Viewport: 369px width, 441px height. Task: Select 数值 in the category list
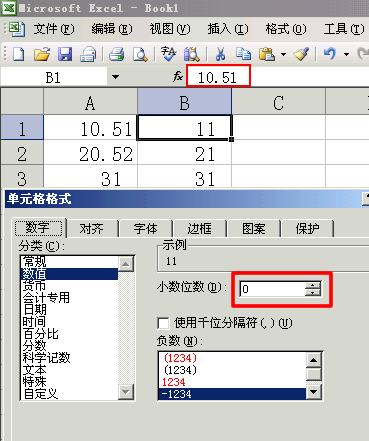[69, 274]
